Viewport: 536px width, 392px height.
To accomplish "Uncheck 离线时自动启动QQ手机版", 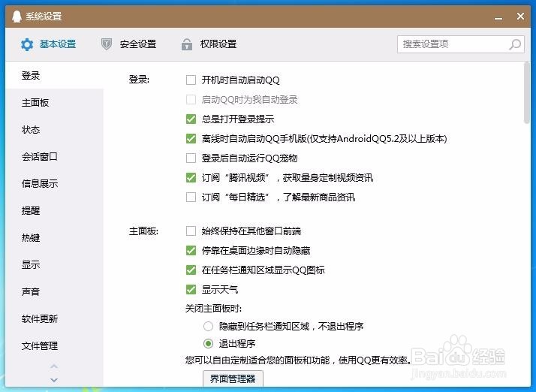I will click(x=191, y=138).
